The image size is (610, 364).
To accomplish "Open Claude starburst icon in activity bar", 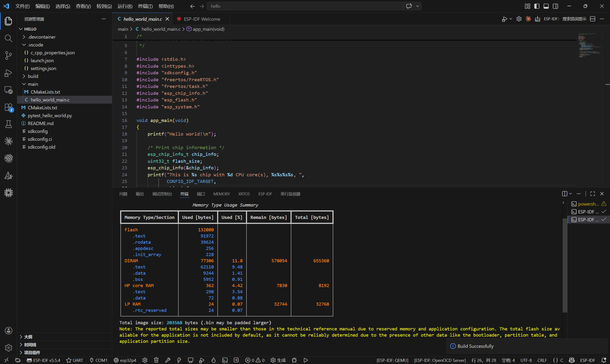I will click(x=8, y=141).
